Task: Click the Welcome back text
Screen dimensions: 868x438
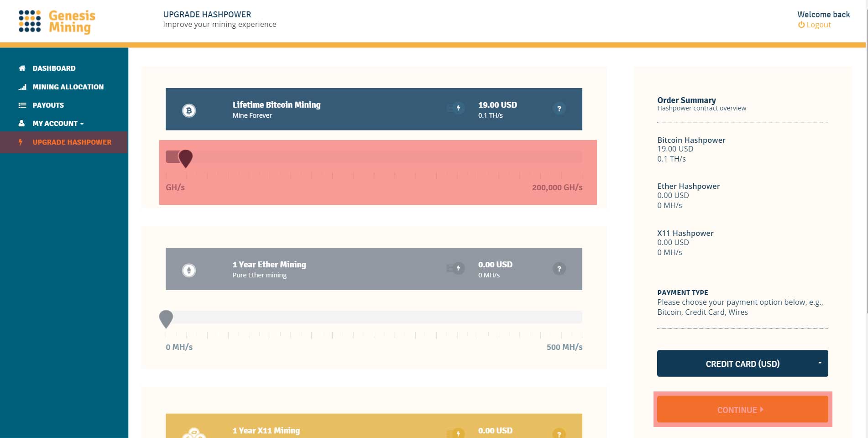Action: point(823,14)
